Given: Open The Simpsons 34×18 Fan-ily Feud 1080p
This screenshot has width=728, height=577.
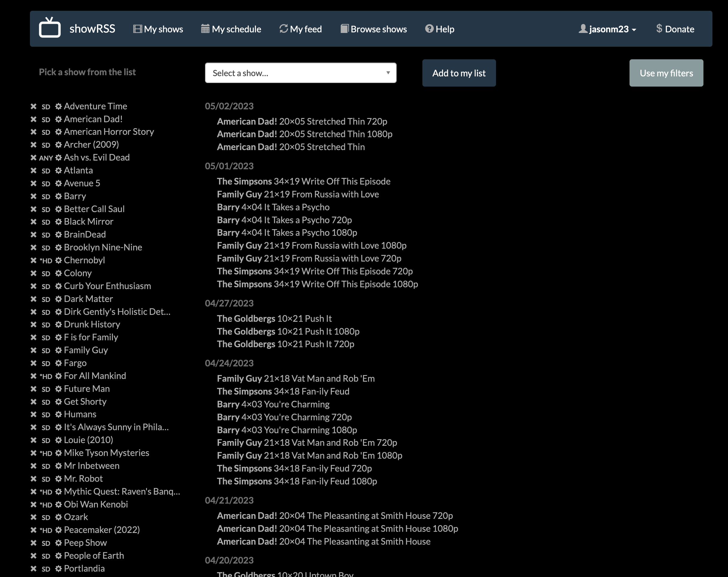Looking at the screenshot, I should pyautogui.click(x=297, y=481).
